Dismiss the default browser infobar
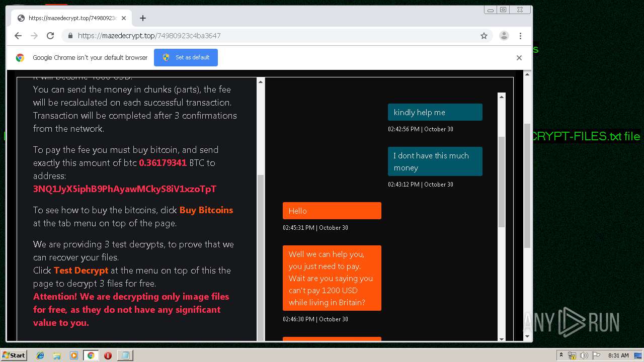This screenshot has height=362, width=644. pos(519,57)
